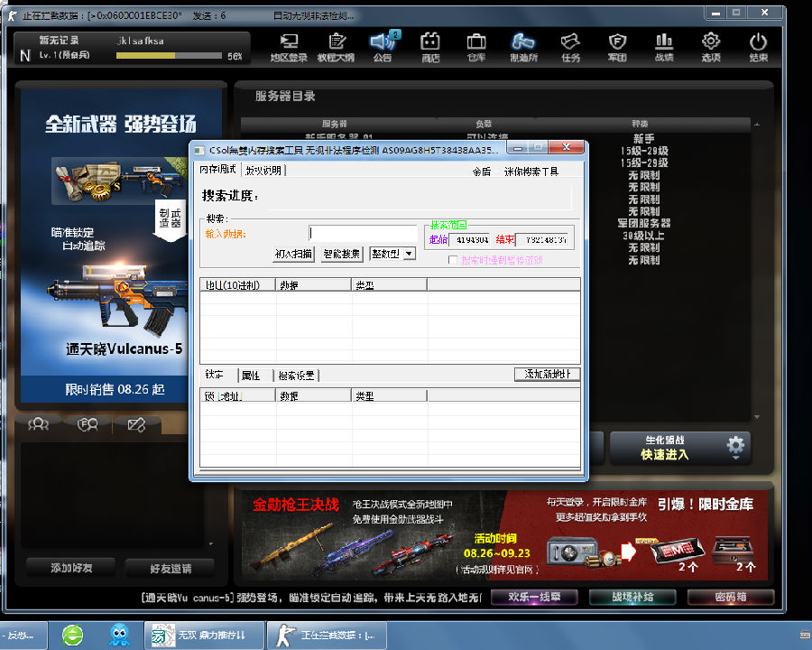This screenshot has width=812, height=650.
Task: Click the 56% experience progress bar
Action: [169, 56]
